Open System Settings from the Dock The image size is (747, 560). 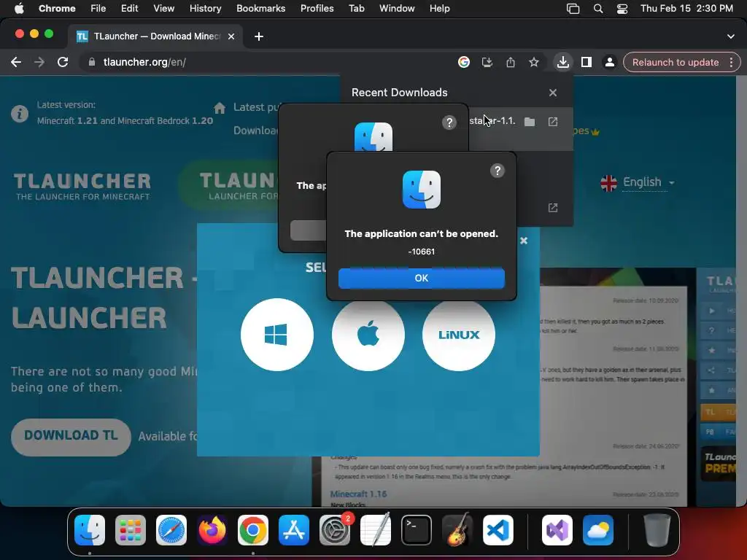pyautogui.click(x=334, y=530)
